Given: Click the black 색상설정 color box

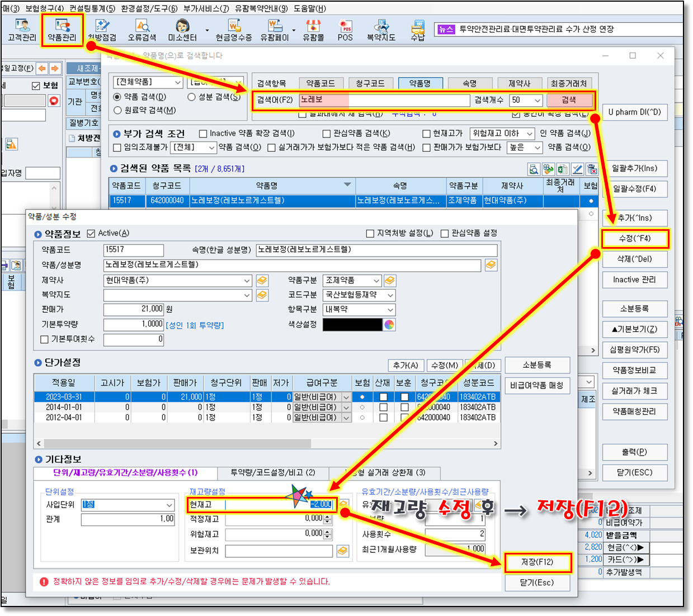Looking at the screenshot, I should click(x=352, y=324).
